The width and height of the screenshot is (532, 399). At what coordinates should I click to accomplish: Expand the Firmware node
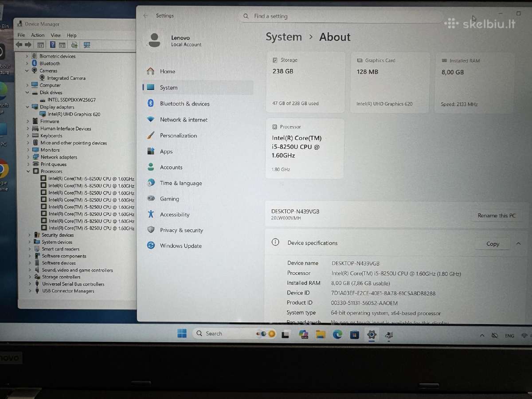[28, 121]
